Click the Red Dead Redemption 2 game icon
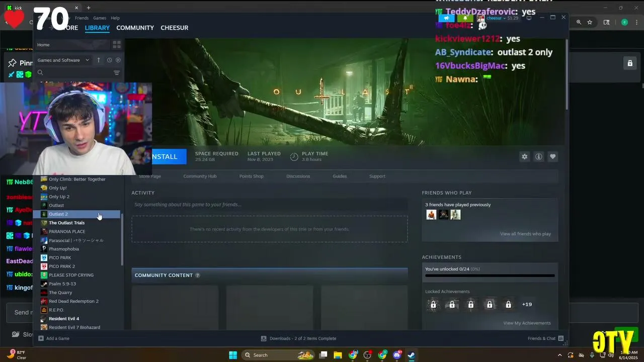Viewport: 644px width, 362px height. click(44, 301)
